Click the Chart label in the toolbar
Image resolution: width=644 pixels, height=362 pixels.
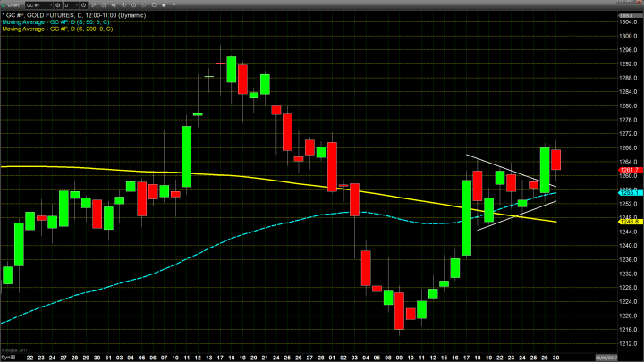(x=11, y=4)
